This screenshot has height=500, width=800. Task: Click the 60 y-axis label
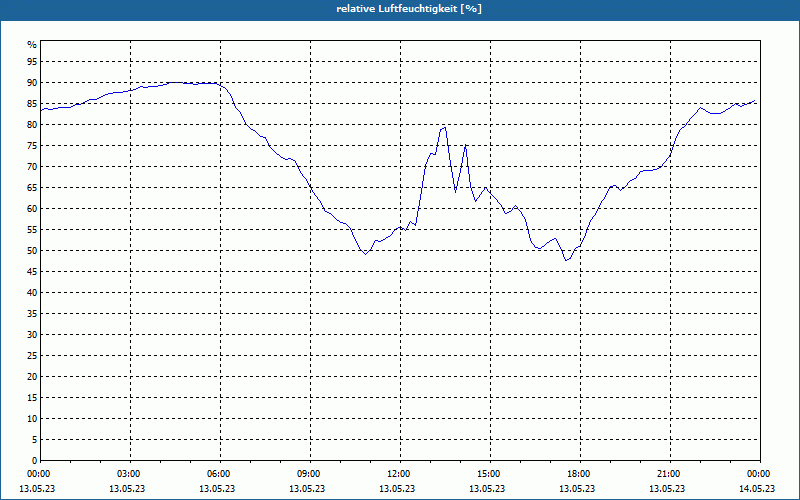pyautogui.click(x=32, y=209)
